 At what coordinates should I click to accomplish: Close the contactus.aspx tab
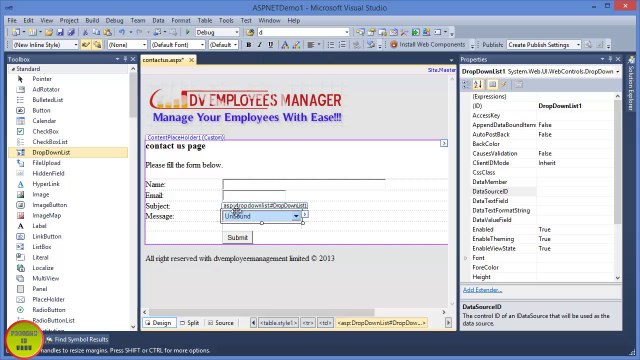click(x=191, y=60)
